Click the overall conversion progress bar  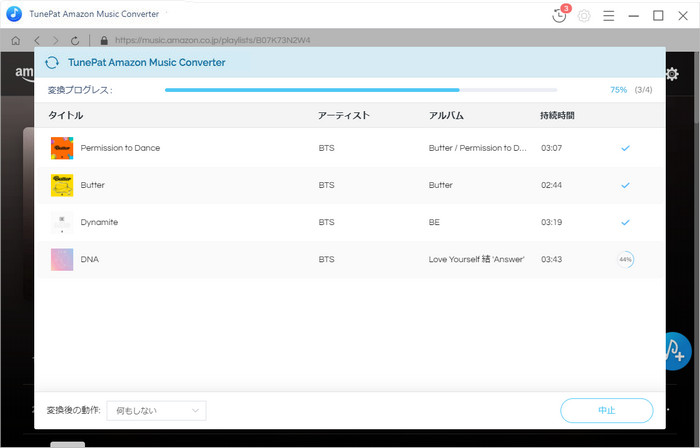361,90
